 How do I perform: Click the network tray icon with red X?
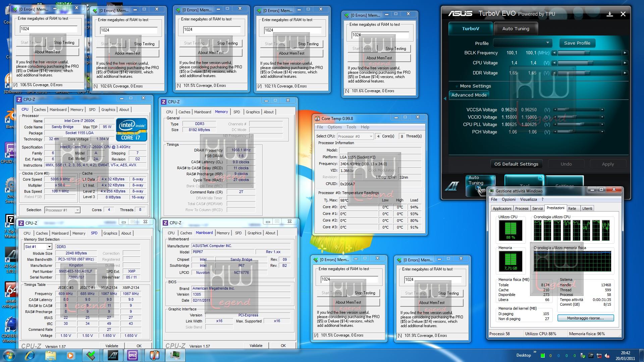[x=599, y=356]
